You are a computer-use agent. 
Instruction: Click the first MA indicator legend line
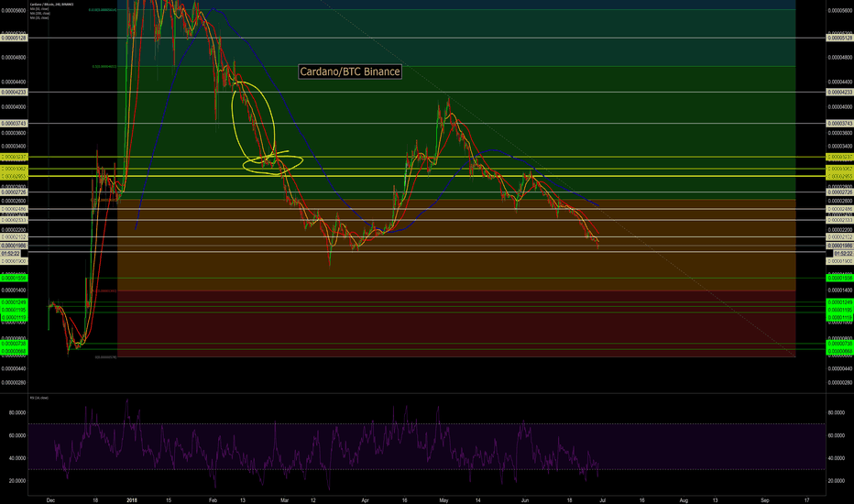(x=39, y=9)
